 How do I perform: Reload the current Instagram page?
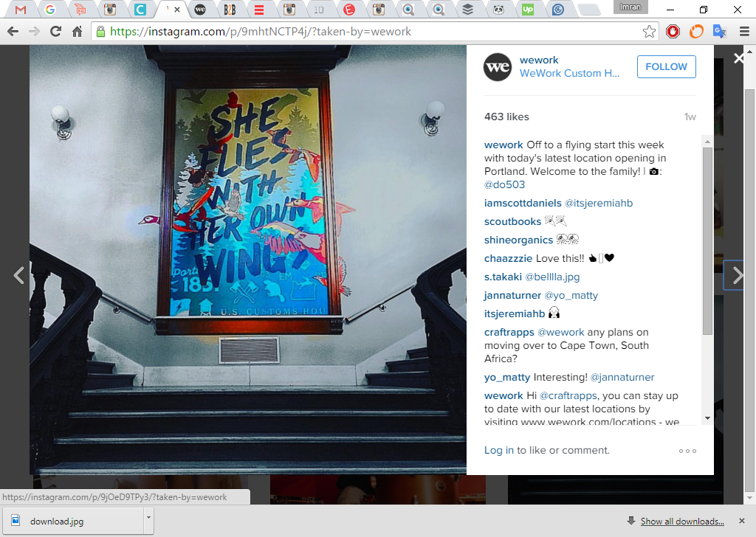[55, 32]
